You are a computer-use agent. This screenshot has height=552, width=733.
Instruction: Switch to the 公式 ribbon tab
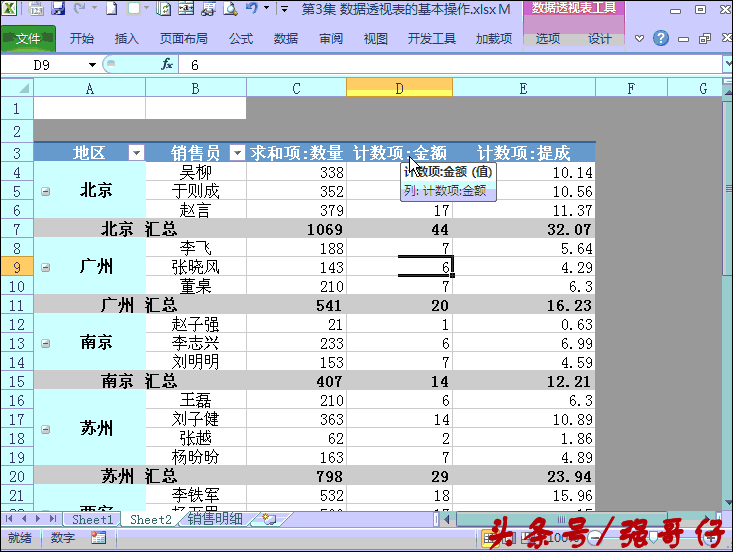[x=241, y=38]
